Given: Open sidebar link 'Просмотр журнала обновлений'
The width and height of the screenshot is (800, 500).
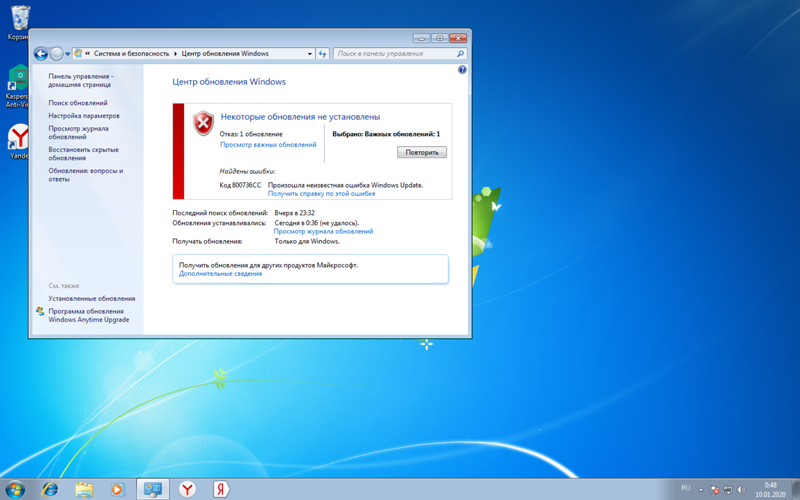Looking at the screenshot, I should [79, 133].
